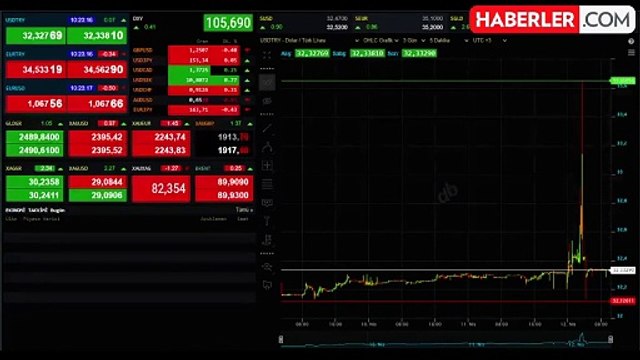Click the Satış value above the chart
Image resolution: width=640 pixels, height=360 pixels.
pos(367,53)
